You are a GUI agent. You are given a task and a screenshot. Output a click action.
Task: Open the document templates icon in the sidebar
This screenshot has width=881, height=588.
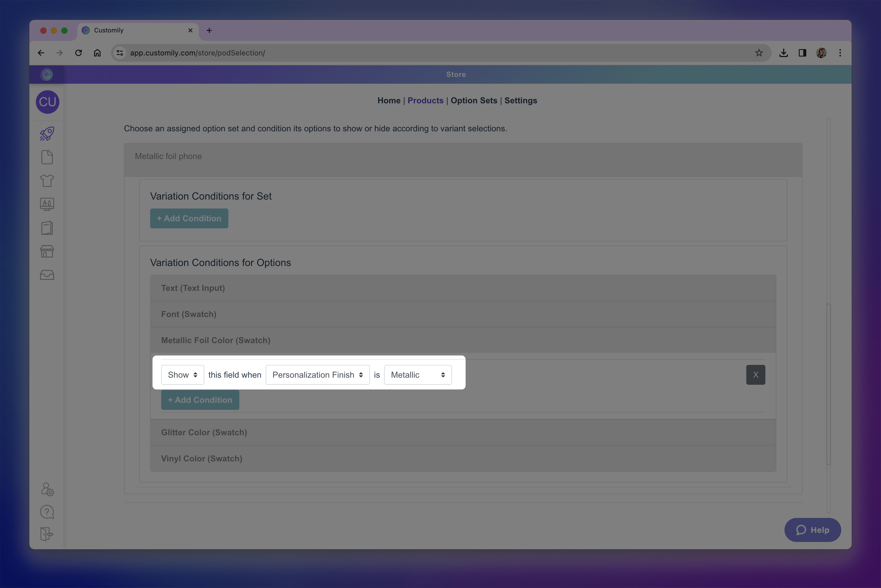[x=47, y=157]
